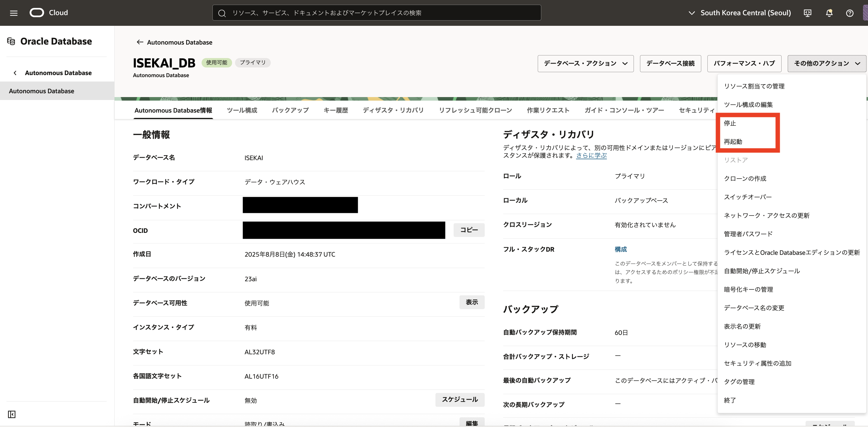
Task: Open the Cloud Shell developer tools icon
Action: 807,13
